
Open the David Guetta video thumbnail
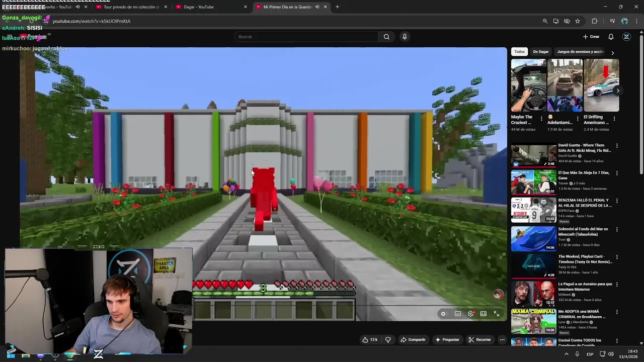point(534,155)
